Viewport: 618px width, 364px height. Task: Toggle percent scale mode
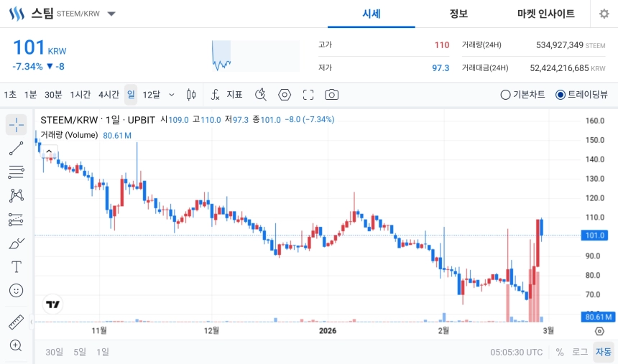(559, 352)
